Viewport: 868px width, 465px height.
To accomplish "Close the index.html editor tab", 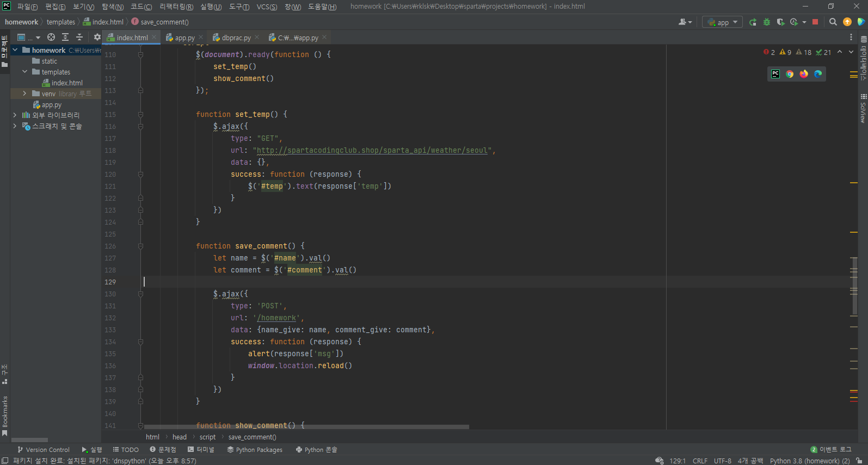I will coord(154,38).
